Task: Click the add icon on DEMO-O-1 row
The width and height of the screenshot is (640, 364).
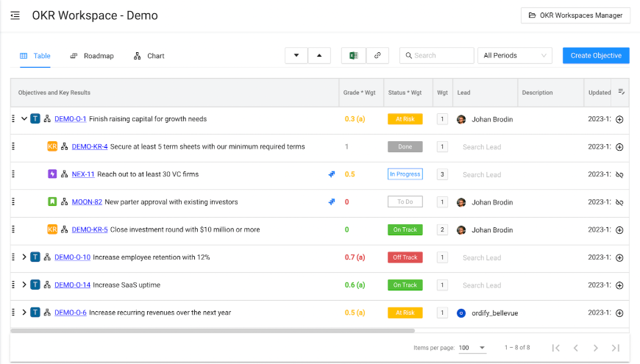Action: 619,119
